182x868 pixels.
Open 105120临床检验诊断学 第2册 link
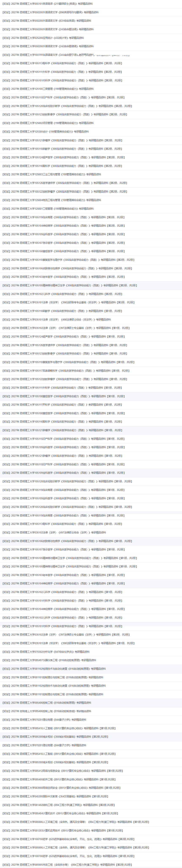coord(68,106)
